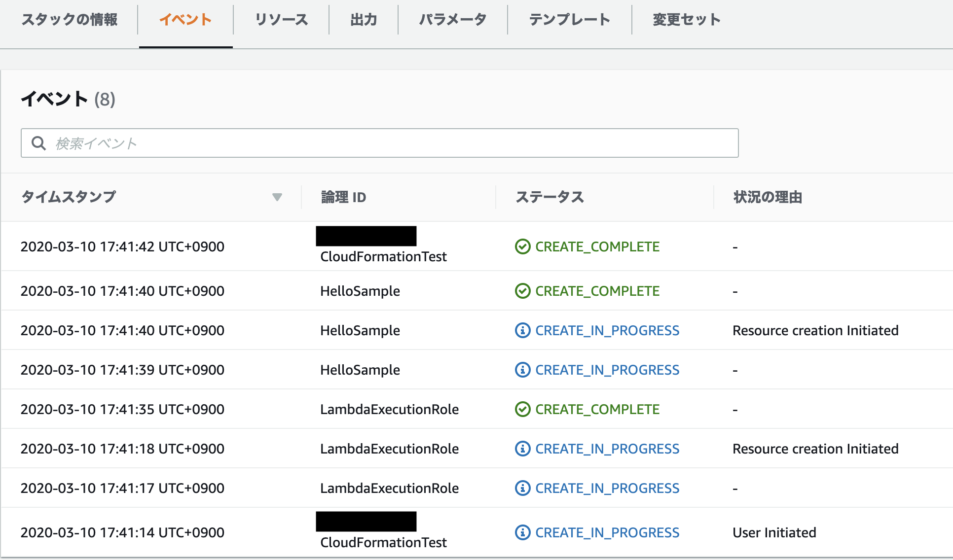Screen dimensions: 953x560
Task: Sort by the ステータス column header
Action: click(550, 197)
